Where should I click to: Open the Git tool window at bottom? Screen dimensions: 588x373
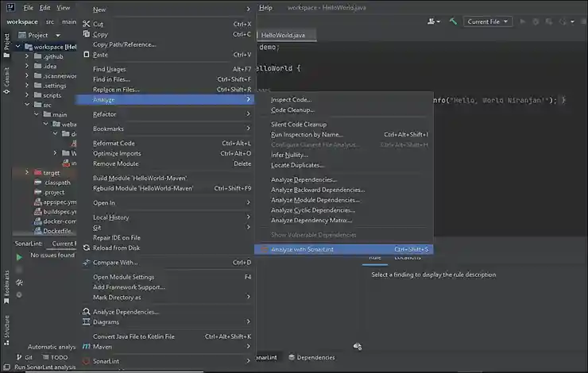[x=25, y=357]
